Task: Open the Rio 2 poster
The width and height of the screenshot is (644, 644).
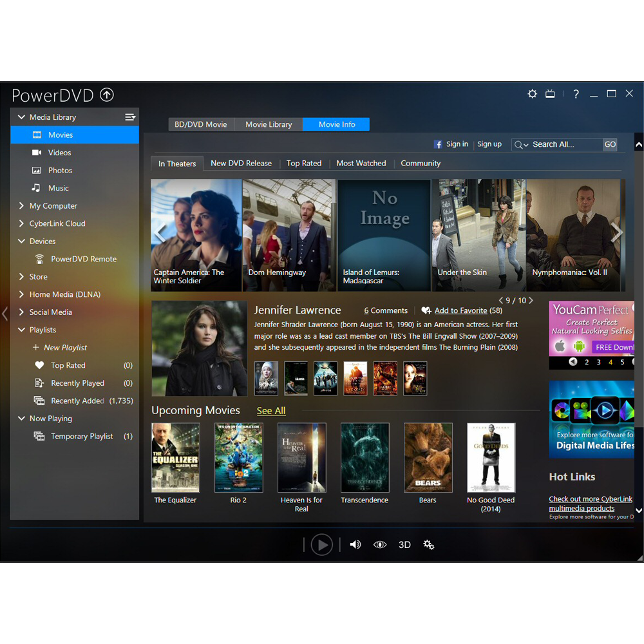Action: click(x=239, y=457)
